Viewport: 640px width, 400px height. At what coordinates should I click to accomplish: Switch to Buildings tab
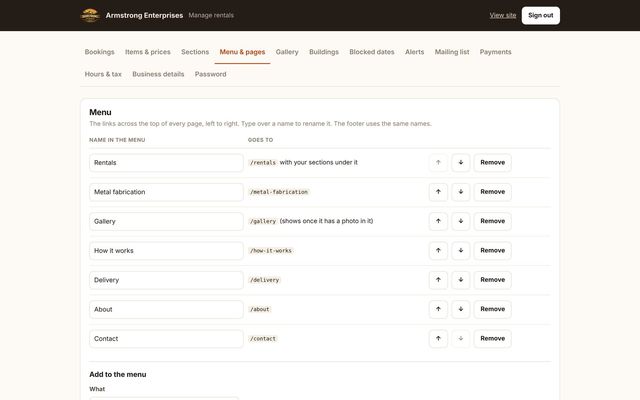[324, 52]
